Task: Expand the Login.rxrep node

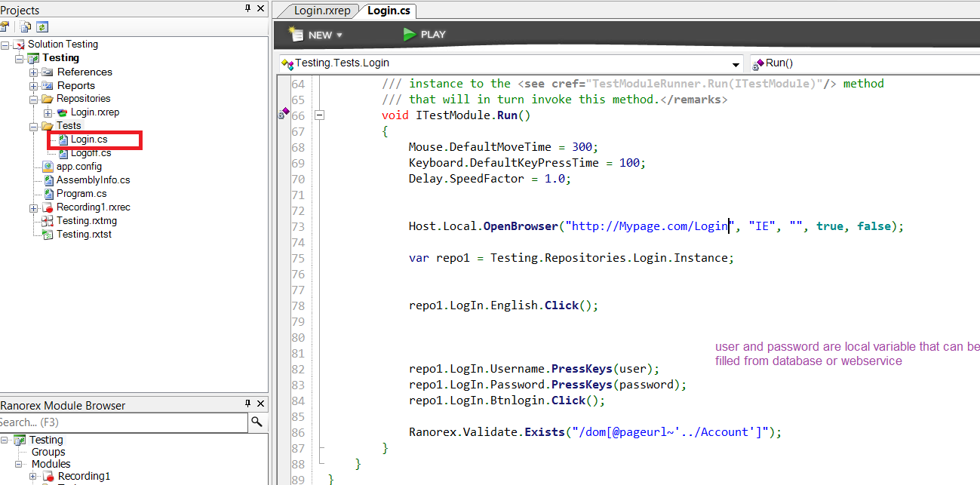Action: point(48,112)
